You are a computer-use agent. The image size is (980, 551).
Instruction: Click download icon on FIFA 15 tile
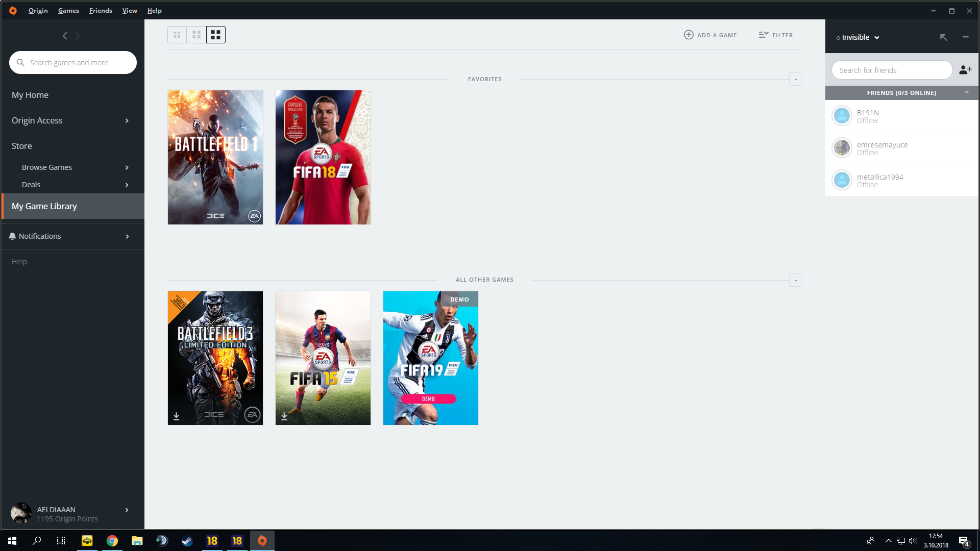(x=284, y=416)
